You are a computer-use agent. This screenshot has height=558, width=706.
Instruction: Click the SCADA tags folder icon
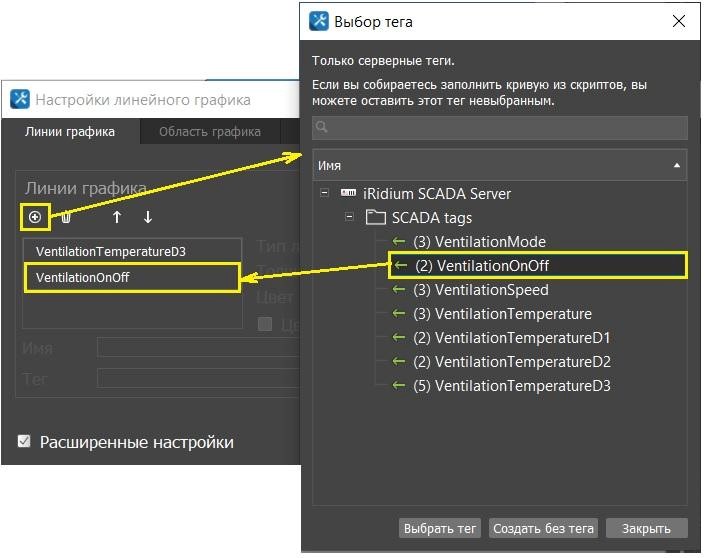pyautogui.click(x=375, y=218)
